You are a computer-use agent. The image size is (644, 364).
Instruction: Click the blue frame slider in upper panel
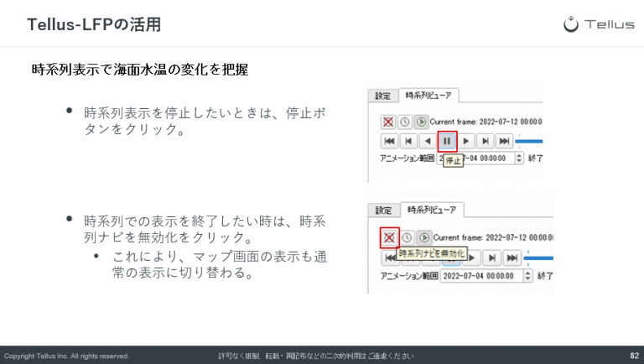[529, 142]
